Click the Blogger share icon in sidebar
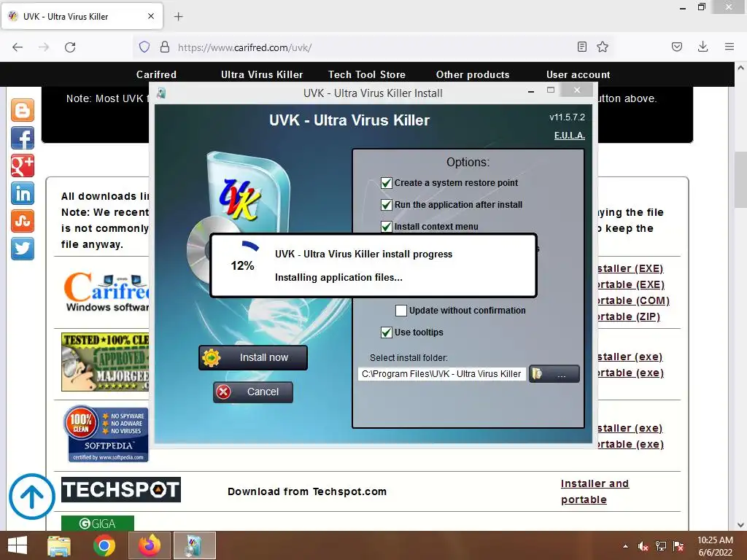This screenshot has height=560, width=747. coord(23,111)
